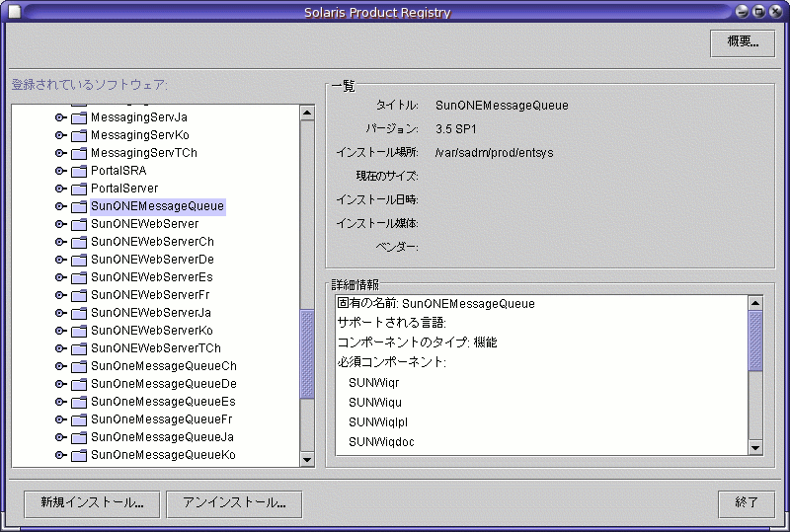Click the SunOneMessageQueueJa folder icon
Viewport: 790px width, 532px height.
click(79, 437)
